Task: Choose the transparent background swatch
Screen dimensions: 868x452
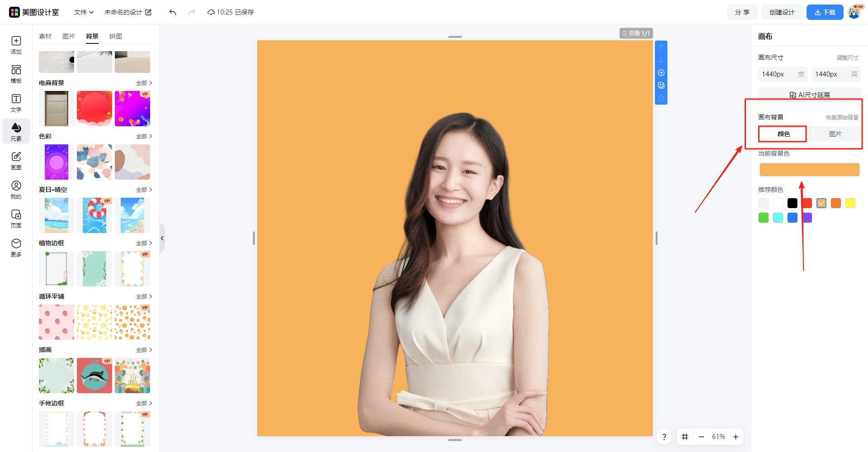Action: pyautogui.click(x=764, y=203)
